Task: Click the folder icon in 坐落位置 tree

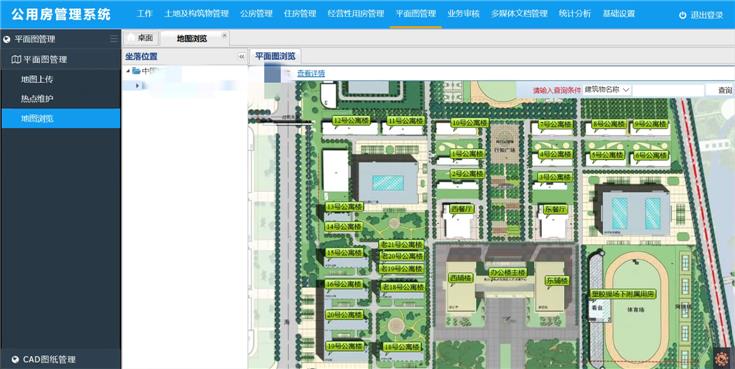Action: click(136, 71)
